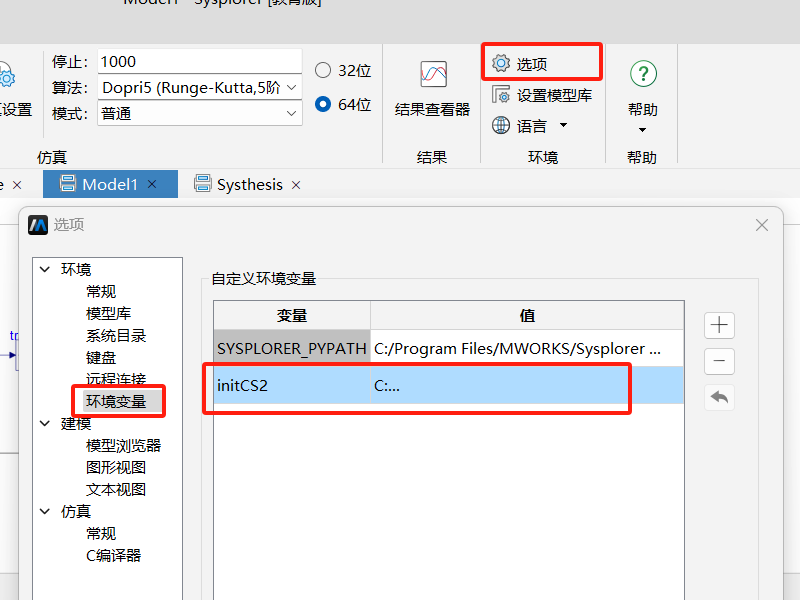Click the 值 column header

point(527,315)
